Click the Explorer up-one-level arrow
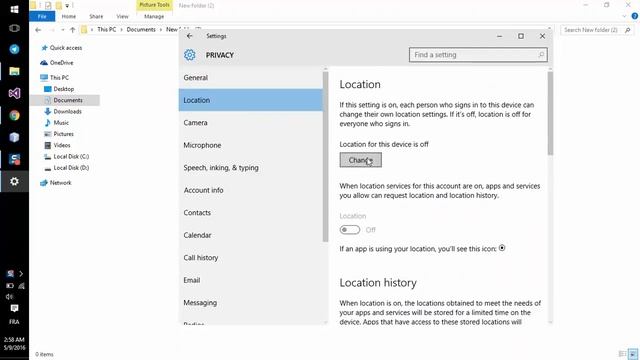The image size is (640, 360). click(73, 30)
